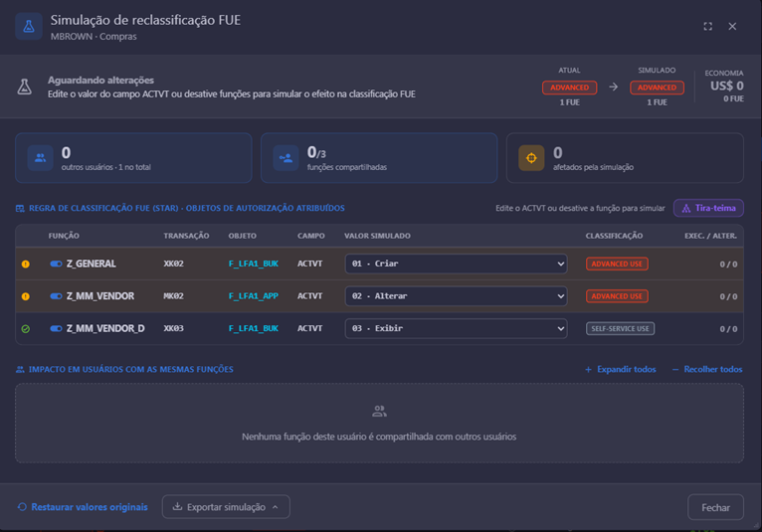Click the Fechar button

click(715, 507)
